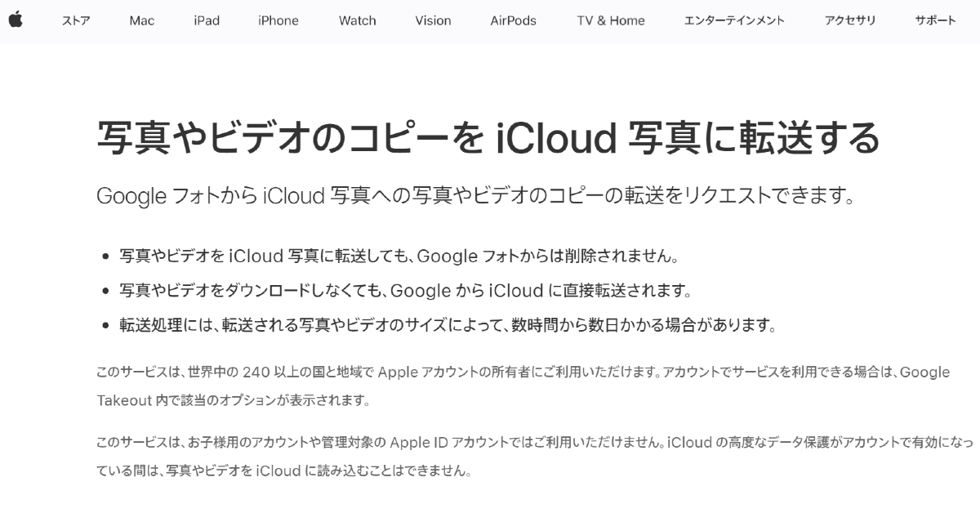The image size is (980, 513).
Task: Select the bullet about ダウンロード and direct transfer
Action: coord(405,291)
